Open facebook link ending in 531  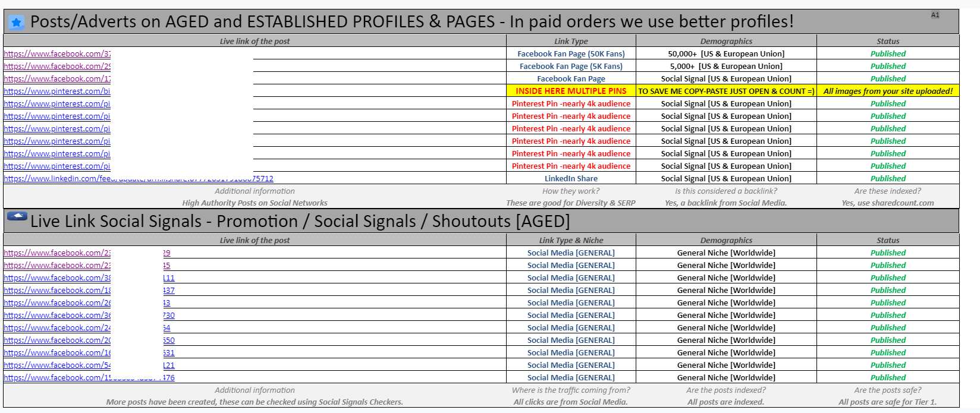coord(89,352)
